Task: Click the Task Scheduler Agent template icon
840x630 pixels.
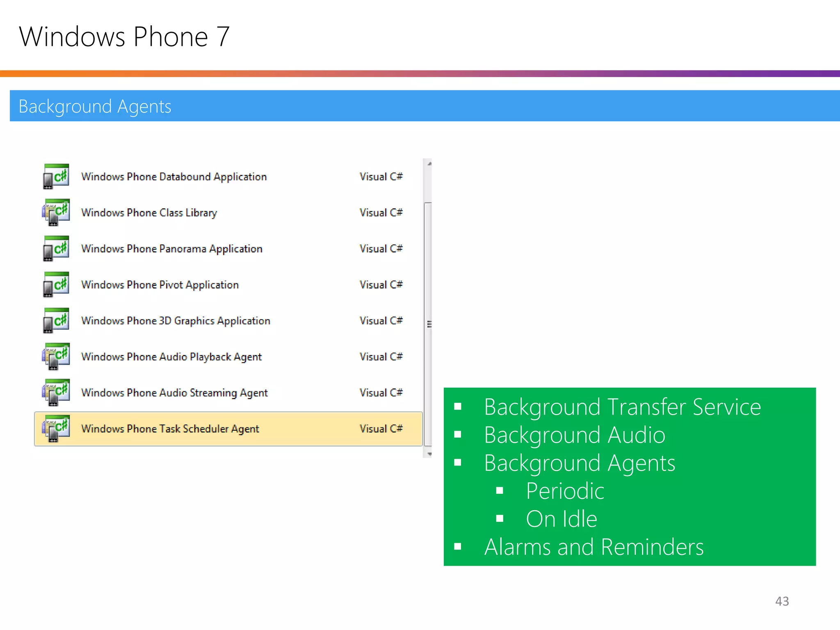Action: (x=56, y=429)
